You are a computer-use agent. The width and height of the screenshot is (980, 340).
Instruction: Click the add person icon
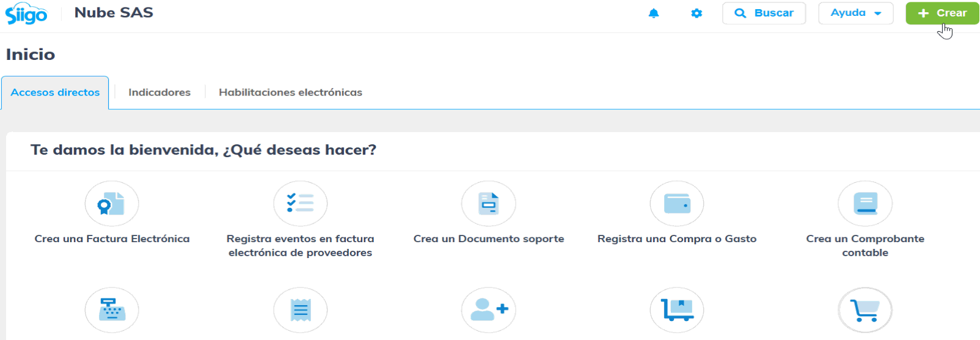point(489,310)
